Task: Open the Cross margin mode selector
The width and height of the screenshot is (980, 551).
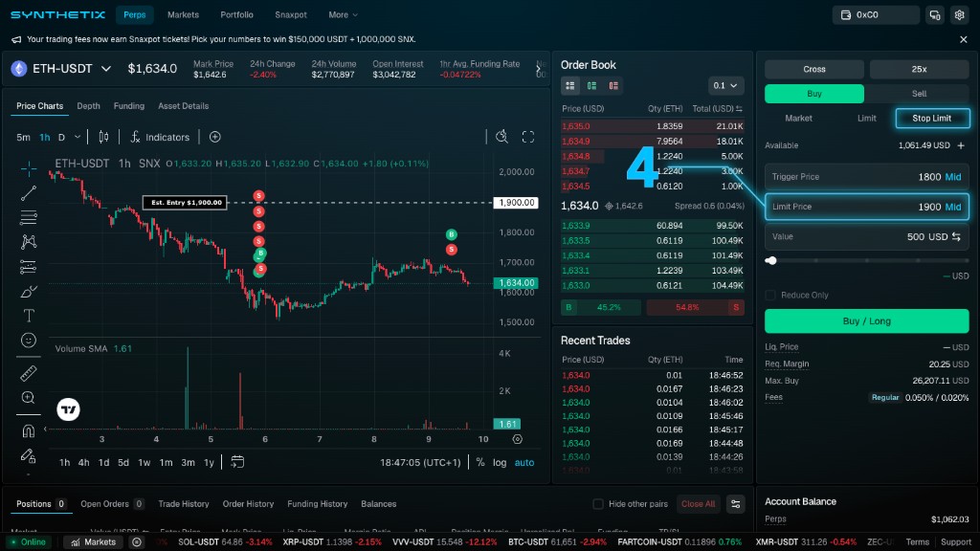Action: click(814, 69)
